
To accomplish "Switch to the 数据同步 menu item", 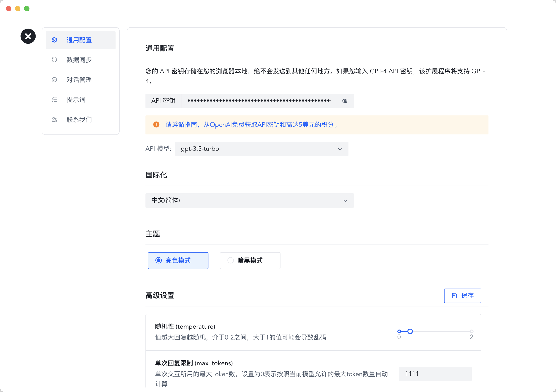I will [79, 60].
